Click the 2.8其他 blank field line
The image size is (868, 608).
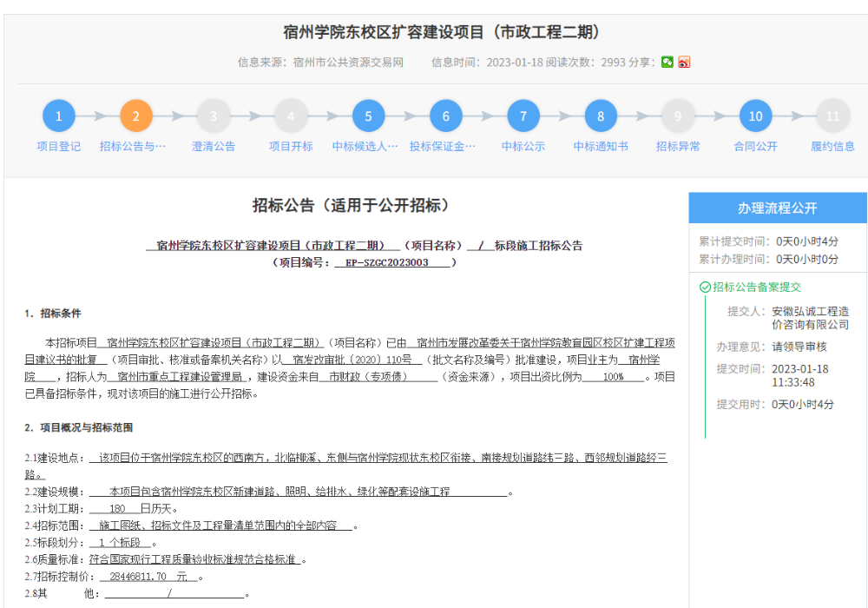point(137,593)
